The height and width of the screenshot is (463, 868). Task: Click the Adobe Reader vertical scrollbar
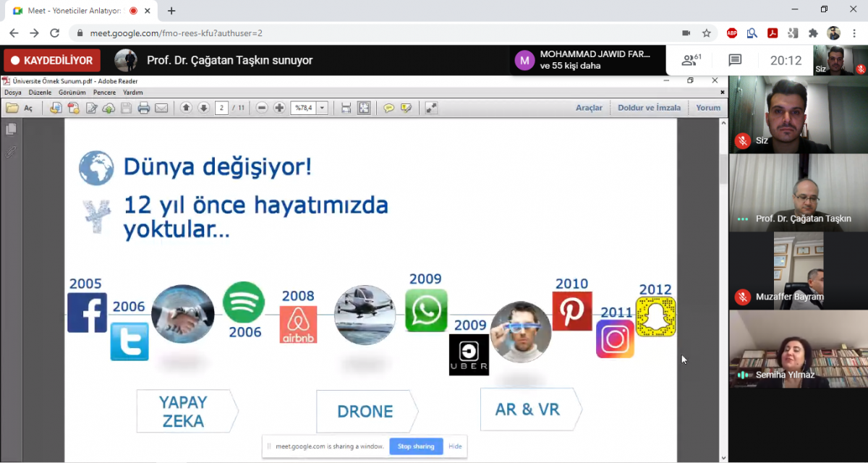723,289
